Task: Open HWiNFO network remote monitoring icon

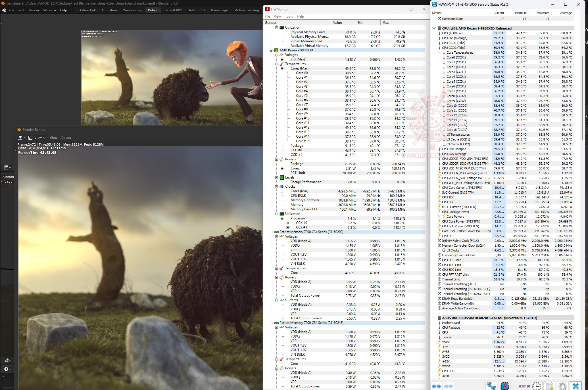Action: 491,386
